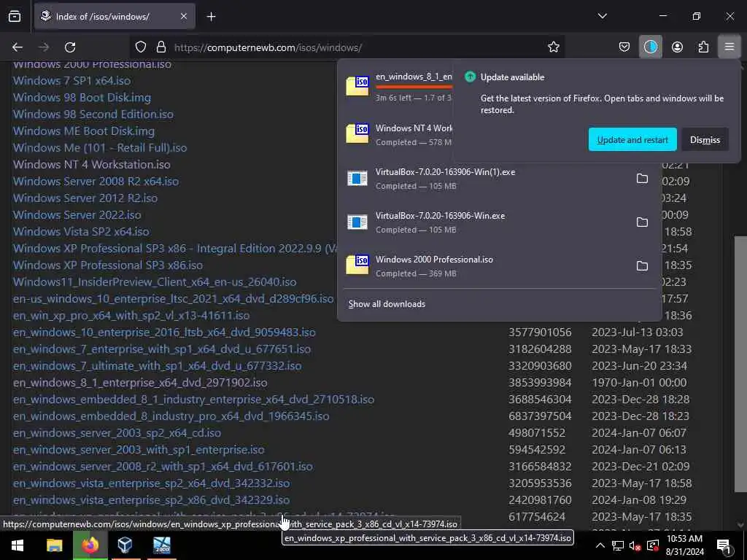Open en_windows_embedded_8_industry_pro iso link
Viewport: 747px width, 560px height.
point(171,416)
